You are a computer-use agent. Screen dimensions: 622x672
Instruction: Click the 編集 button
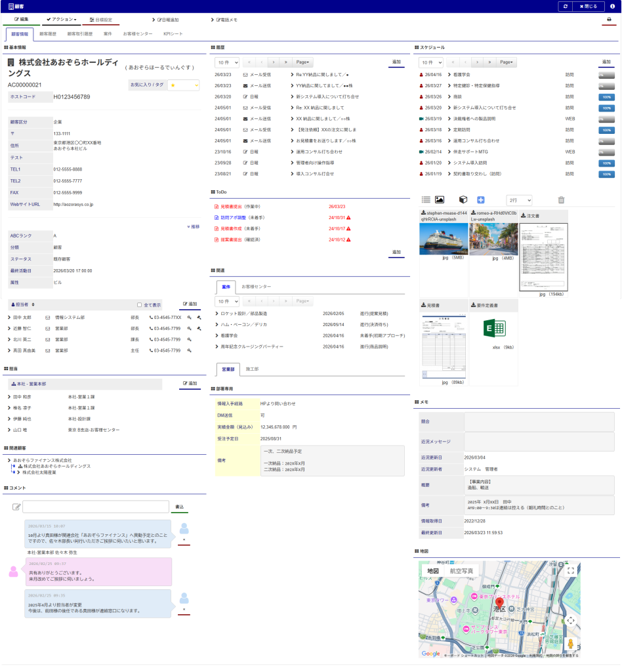21,20
